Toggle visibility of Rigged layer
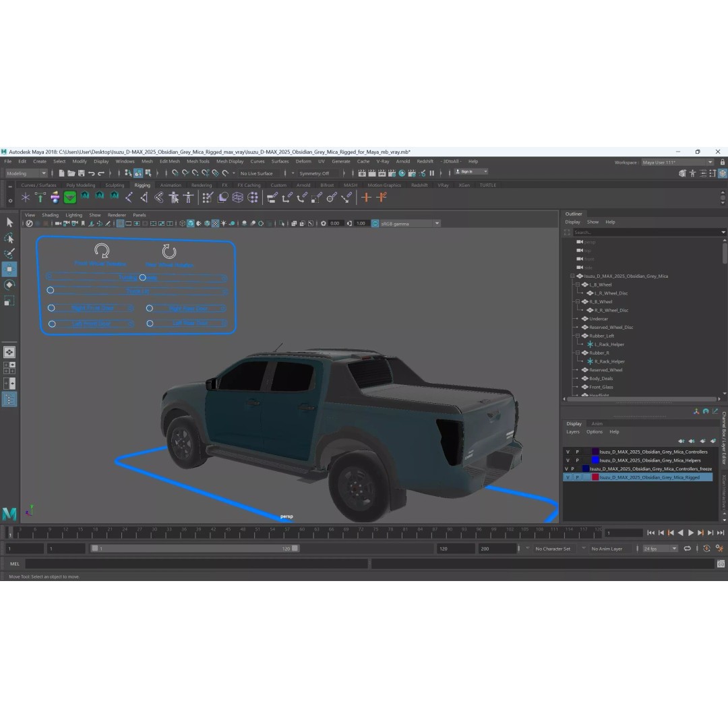 568,477
